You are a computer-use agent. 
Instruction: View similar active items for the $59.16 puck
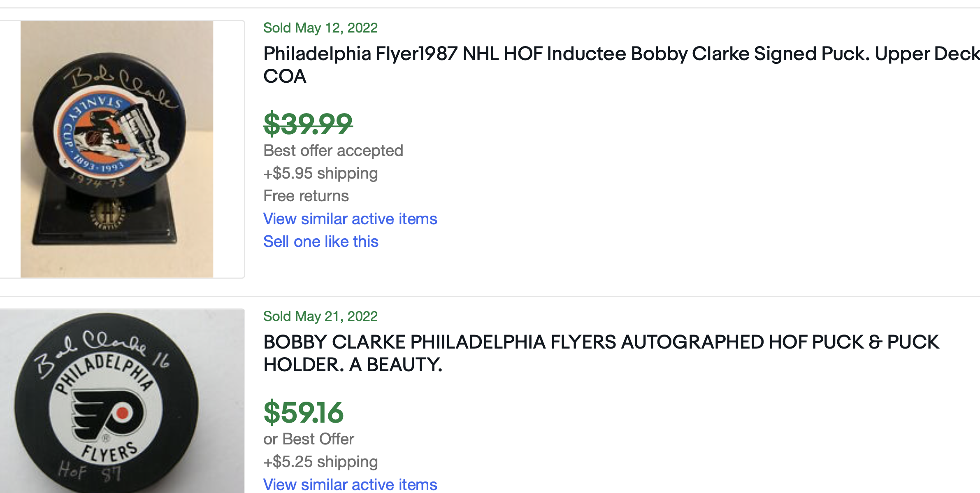(350, 484)
